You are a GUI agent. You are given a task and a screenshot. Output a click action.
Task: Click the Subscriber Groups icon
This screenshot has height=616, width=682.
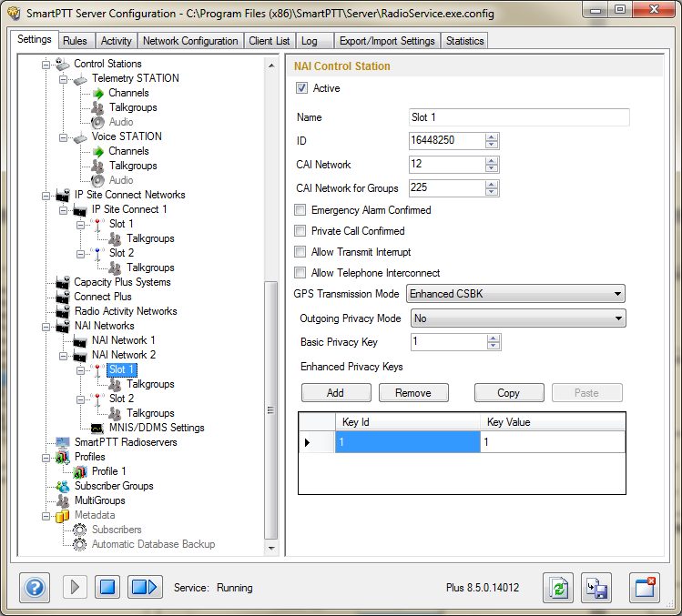click(x=63, y=486)
